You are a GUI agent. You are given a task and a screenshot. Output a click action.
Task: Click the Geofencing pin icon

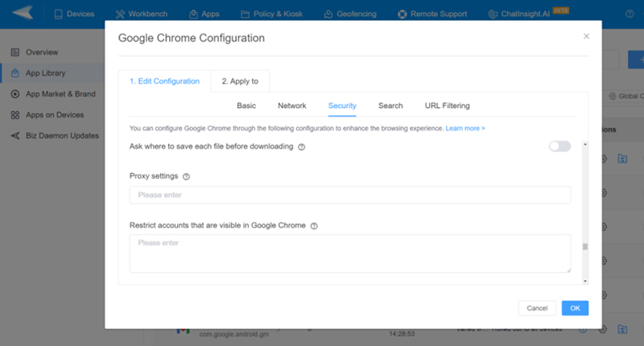point(328,14)
